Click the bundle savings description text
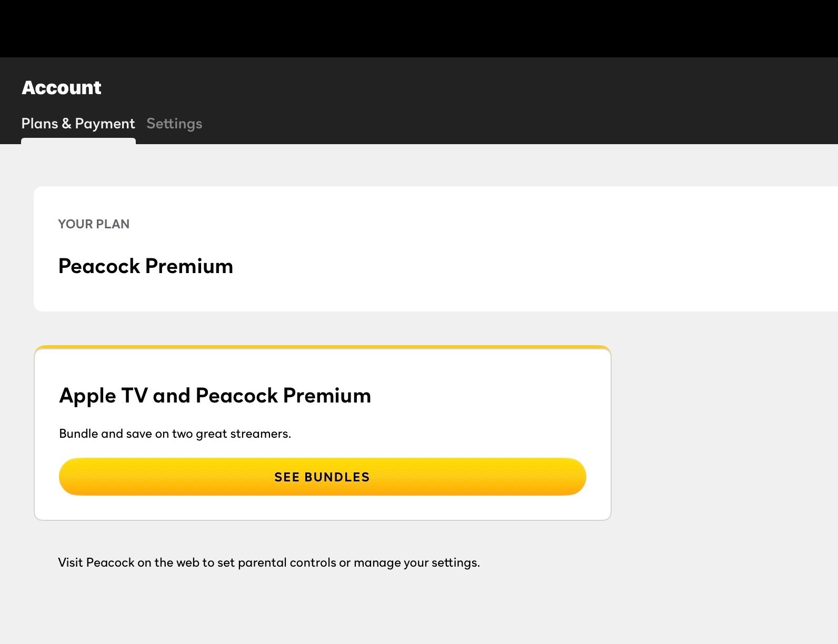Screen dimensions: 838x644 point(175,433)
